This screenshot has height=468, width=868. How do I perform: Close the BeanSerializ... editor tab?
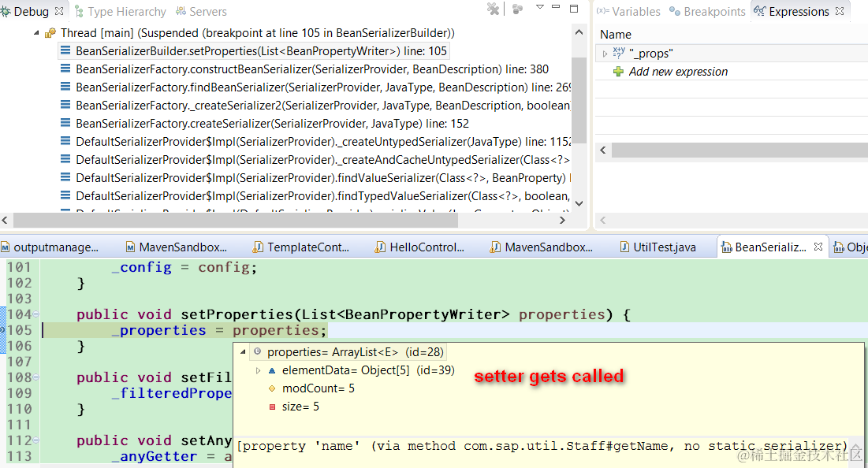coord(818,247)
